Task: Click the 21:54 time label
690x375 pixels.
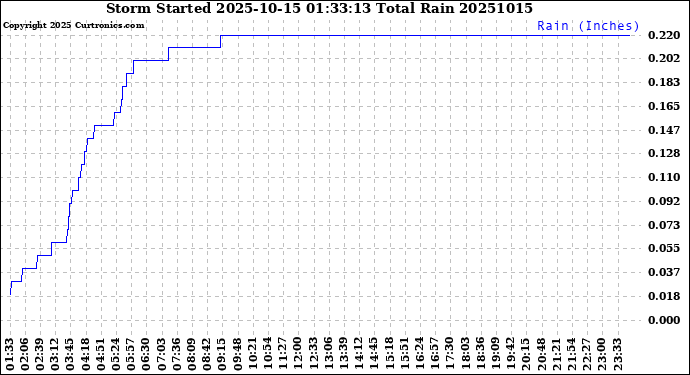Action: (572, 355)
